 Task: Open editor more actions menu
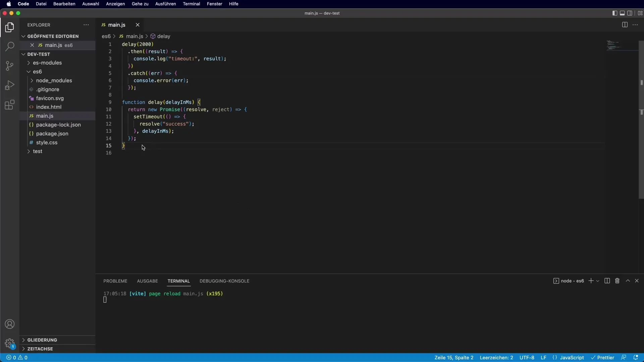(635, 25)
